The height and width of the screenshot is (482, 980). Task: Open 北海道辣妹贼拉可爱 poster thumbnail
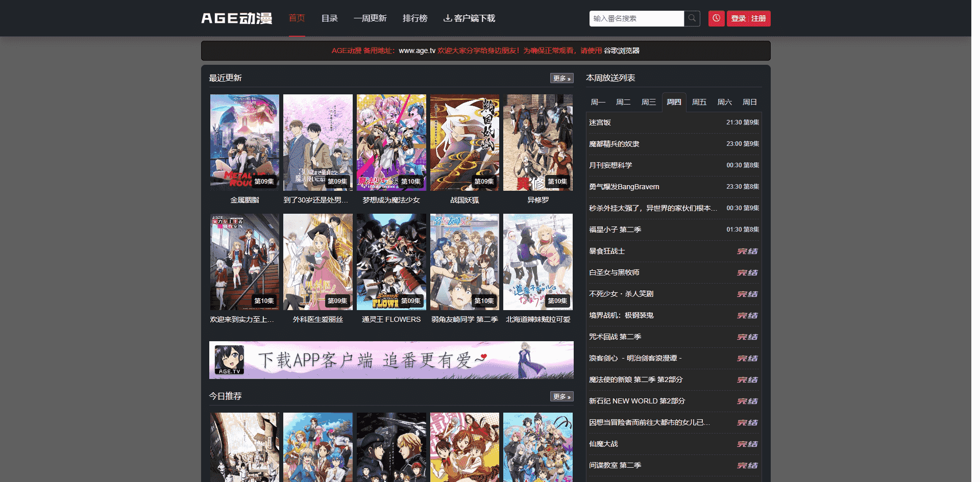[538, 262]
